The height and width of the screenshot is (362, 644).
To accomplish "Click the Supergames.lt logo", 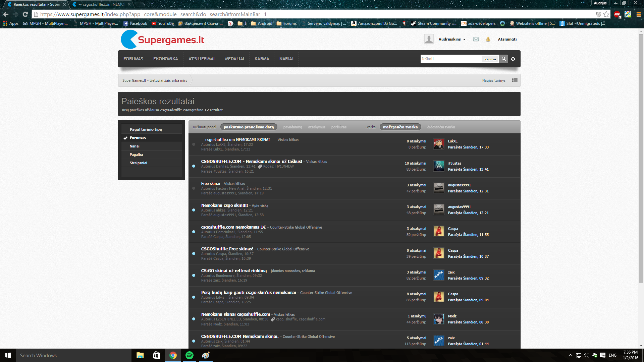I will (163, 40).
